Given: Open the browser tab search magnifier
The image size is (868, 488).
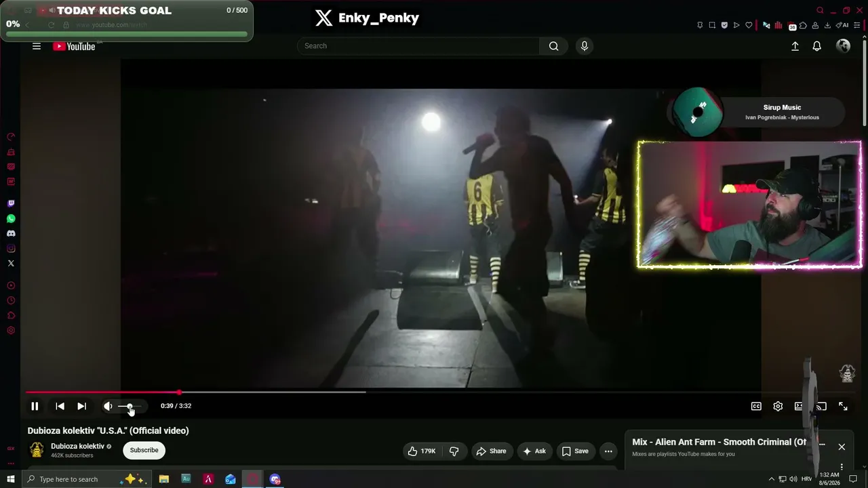Looking at the screenshot, I should click(820, 10).
